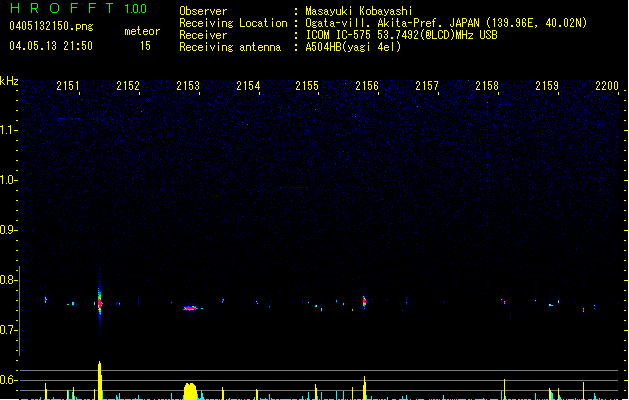Viewport: 629px width, 400px height.
Task: Select the A504HB(yagi 4el) antenna text
Action: (353, 47)
